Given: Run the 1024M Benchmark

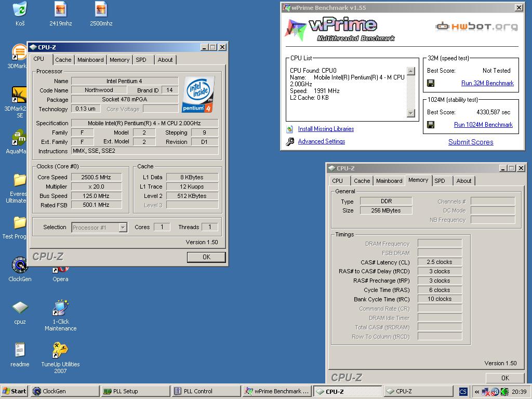Looking at the screenshot, I should (x=484, y=125).
